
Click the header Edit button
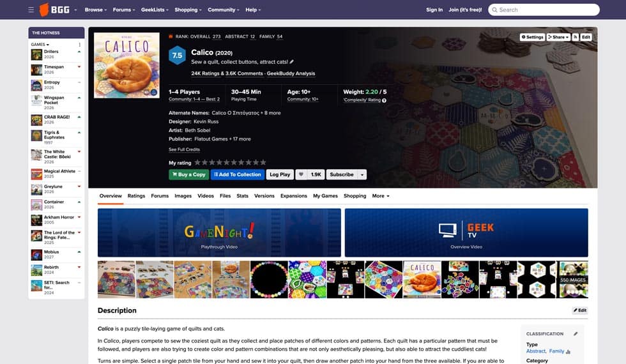coord(586,37)
